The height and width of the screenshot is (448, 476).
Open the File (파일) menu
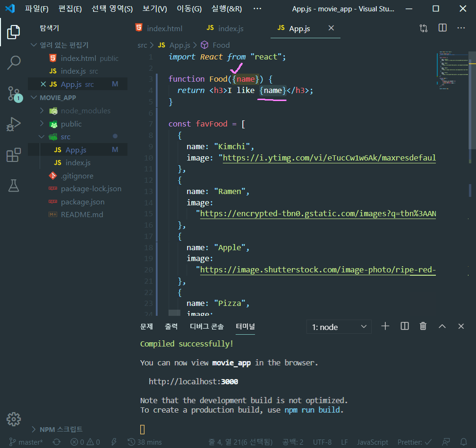[36, 8]
